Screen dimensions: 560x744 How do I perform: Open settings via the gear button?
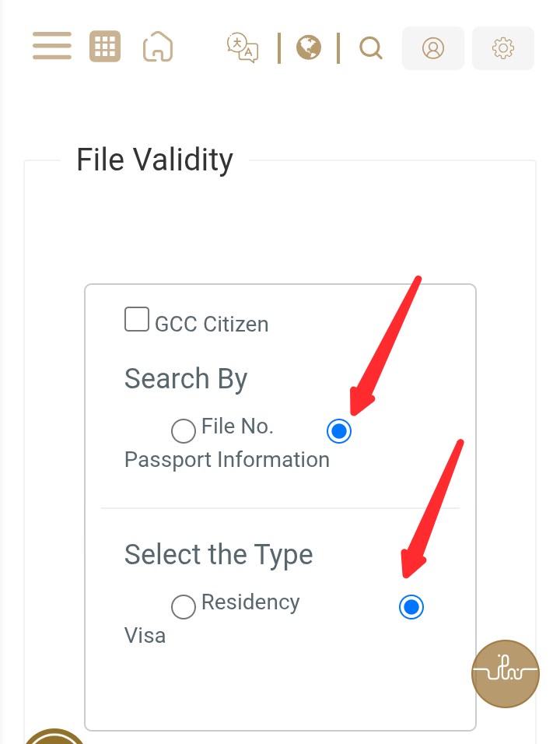coord(503,48)
